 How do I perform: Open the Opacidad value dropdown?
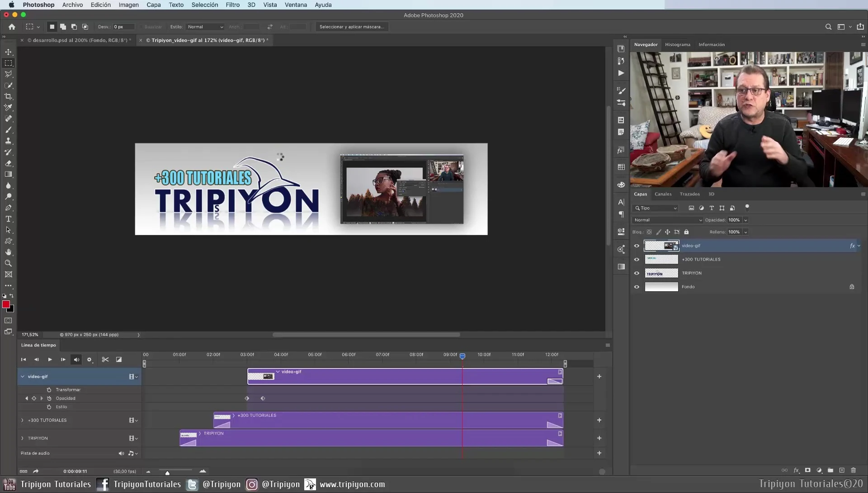click(x=745, y=220)
